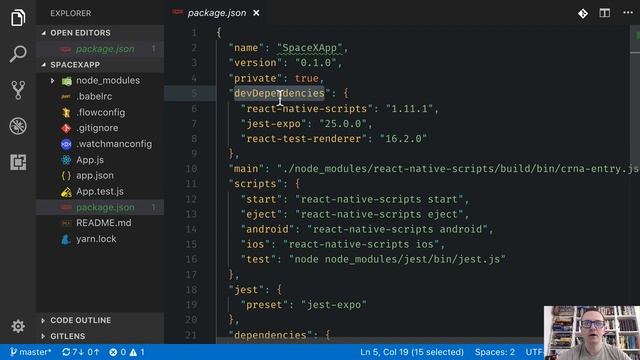
Task: Click the master branch in status bar
Action: click(31, 352)
